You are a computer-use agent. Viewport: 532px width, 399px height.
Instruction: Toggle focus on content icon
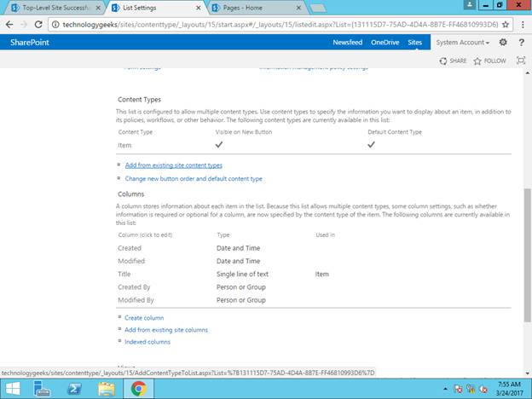click(x=521, y=61)
